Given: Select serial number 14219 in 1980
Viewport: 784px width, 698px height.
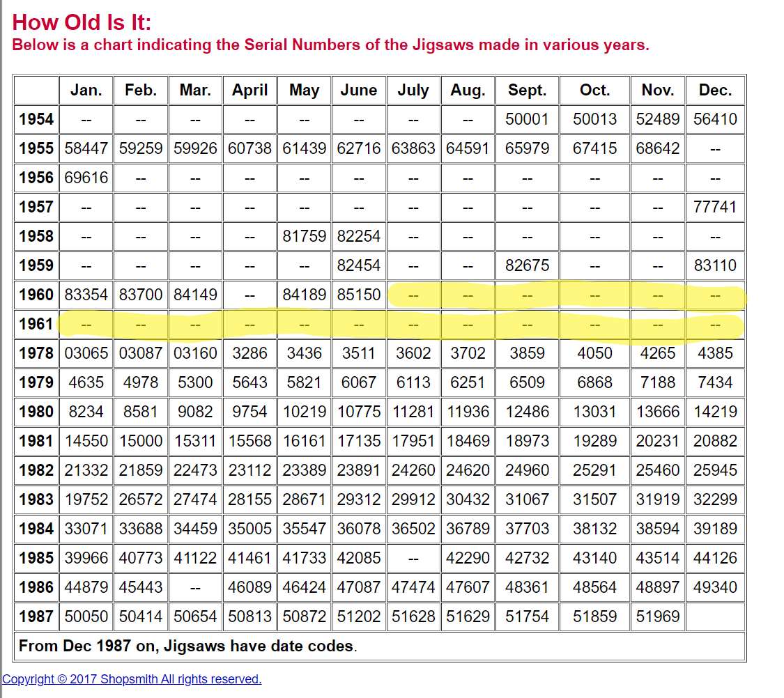Looking at the screenshot, I should pyautogui.click(x=715, y=412).
